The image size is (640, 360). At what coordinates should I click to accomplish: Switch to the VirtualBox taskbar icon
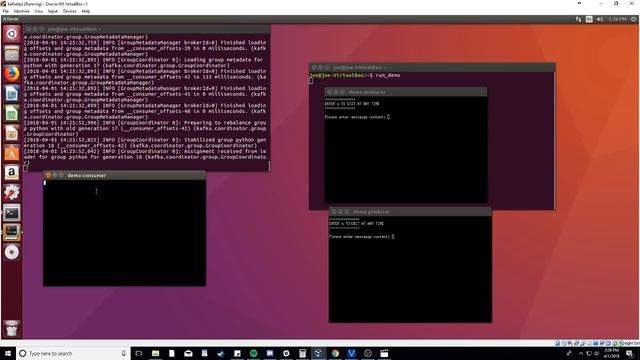tap(318, 353)
